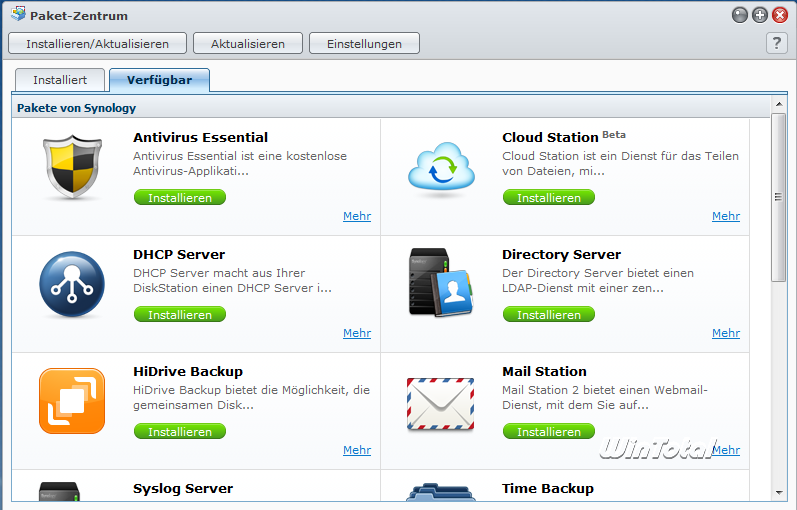Click the Syslog Server title
The width and height of the screenshot is (797, 510).
click(x=183, y=488)
